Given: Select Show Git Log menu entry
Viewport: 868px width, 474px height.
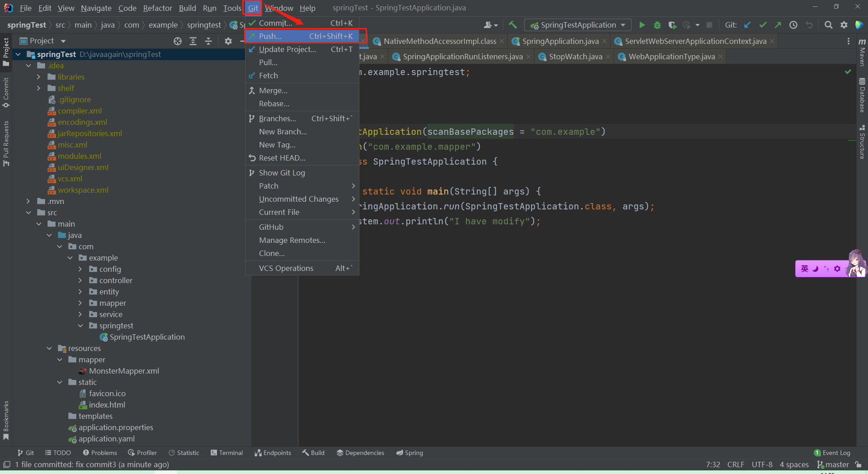Looking at the screenshot, I should [302, 173].
